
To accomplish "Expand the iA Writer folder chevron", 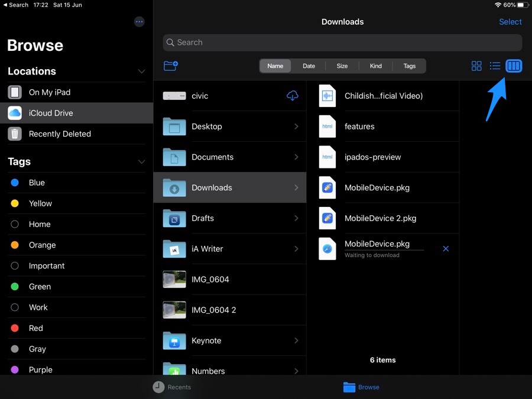I will pos(296,249).
